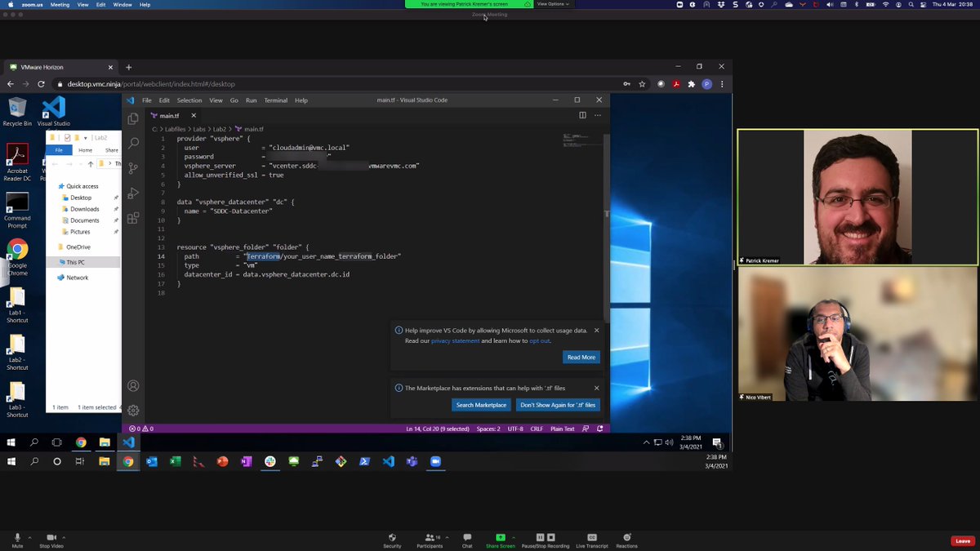
Task: Select OneDrive in File Explorer navigation
Action: (x=78, y=247)
